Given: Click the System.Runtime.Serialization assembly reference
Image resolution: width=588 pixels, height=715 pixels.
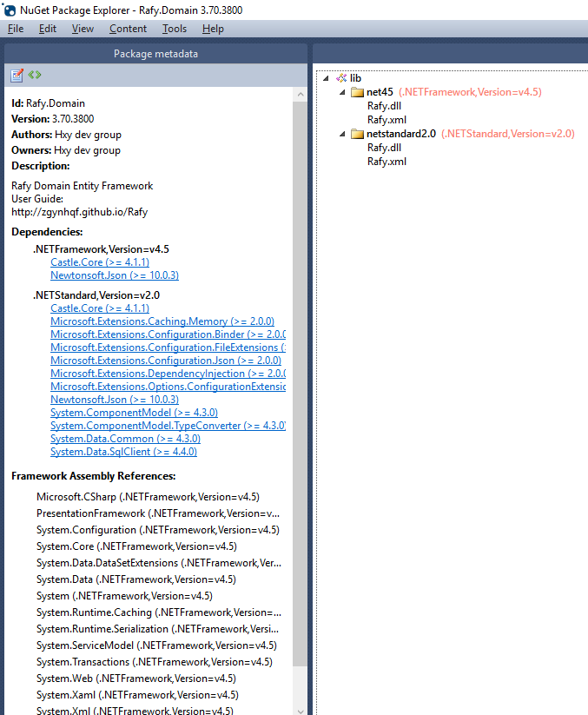Looking at the screenshot, I should tap(158, 629).
